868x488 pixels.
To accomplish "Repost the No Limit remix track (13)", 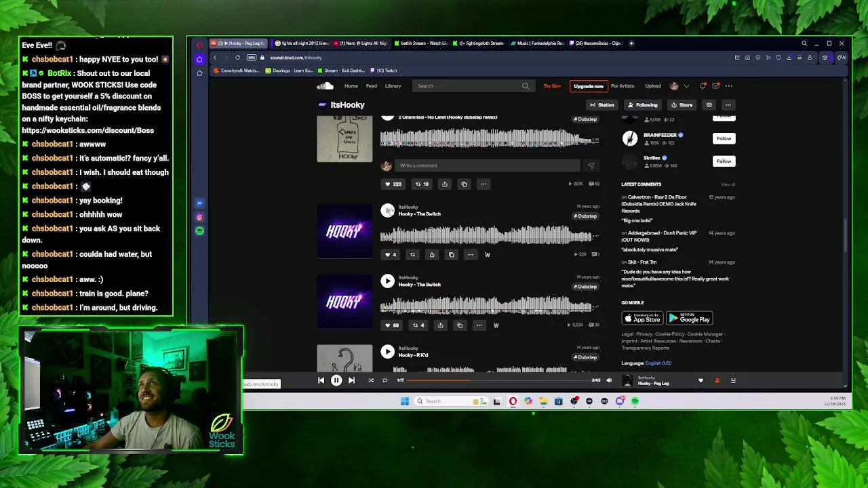I will click(x=422, y=184).
